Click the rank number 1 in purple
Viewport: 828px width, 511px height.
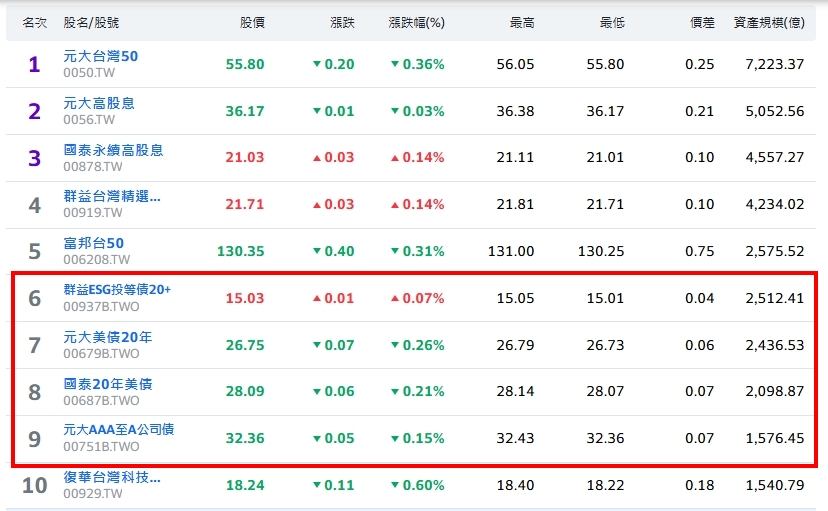point(34,65)
